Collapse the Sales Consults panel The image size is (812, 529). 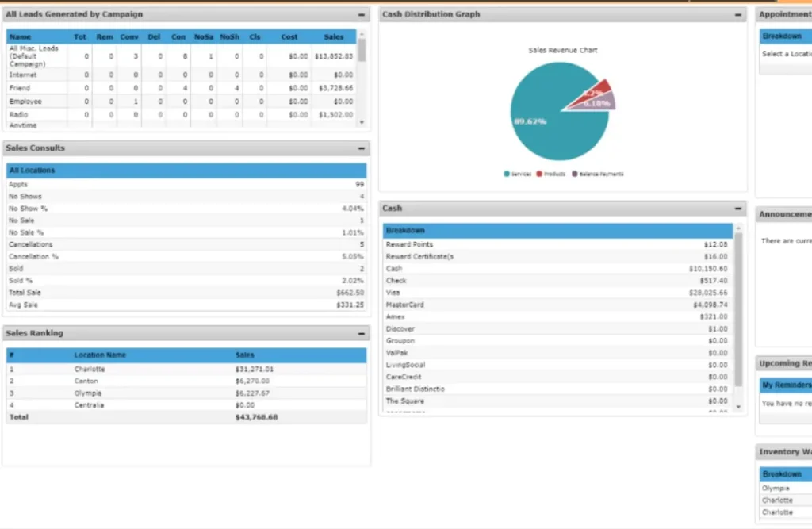click(x=361, y=148)
